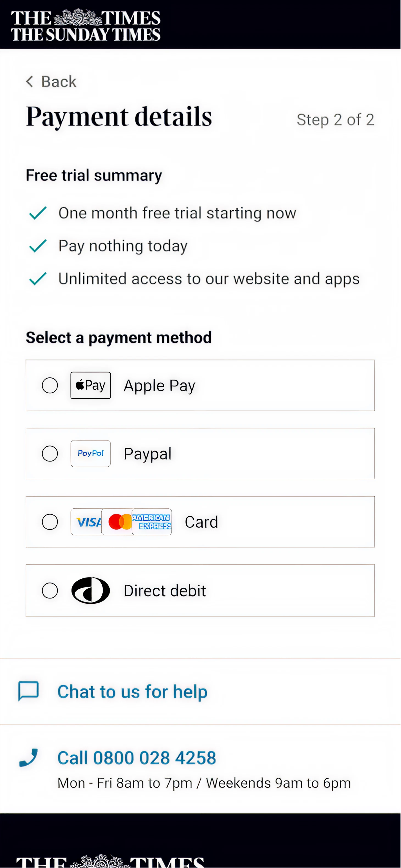Select the Apple Pay radio button
This screenshot has height=868, width=401.
tap(50, 385)
